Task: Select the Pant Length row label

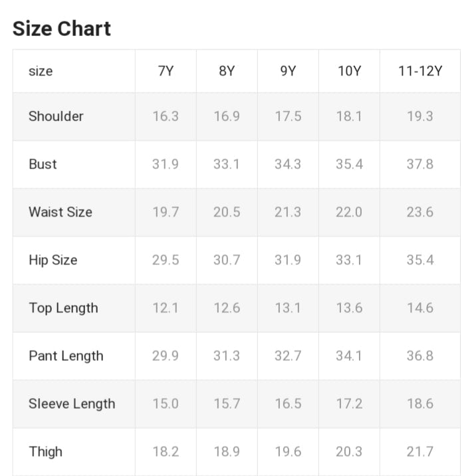Action: click(x=66, y=356)
